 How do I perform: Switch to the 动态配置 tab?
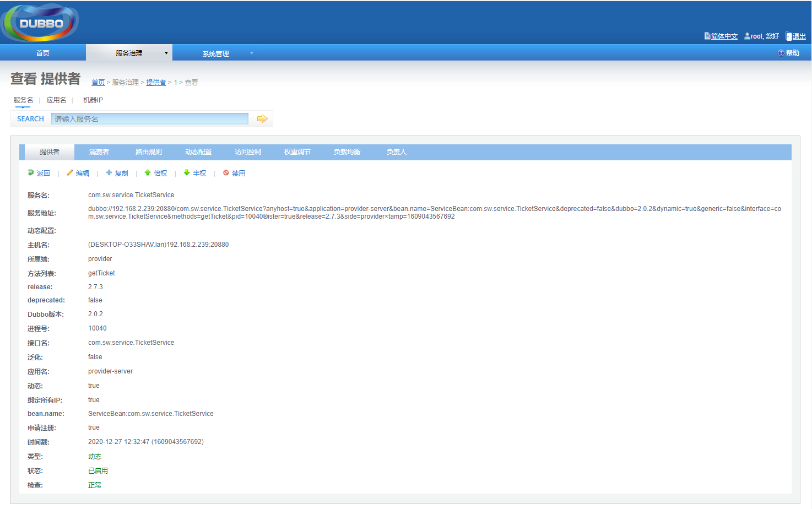(198, 152)
